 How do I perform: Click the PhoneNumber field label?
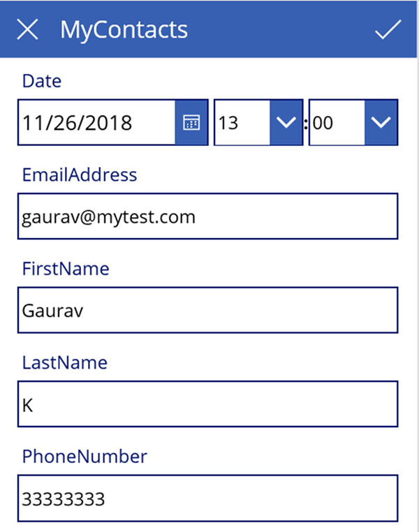(84, 457)
